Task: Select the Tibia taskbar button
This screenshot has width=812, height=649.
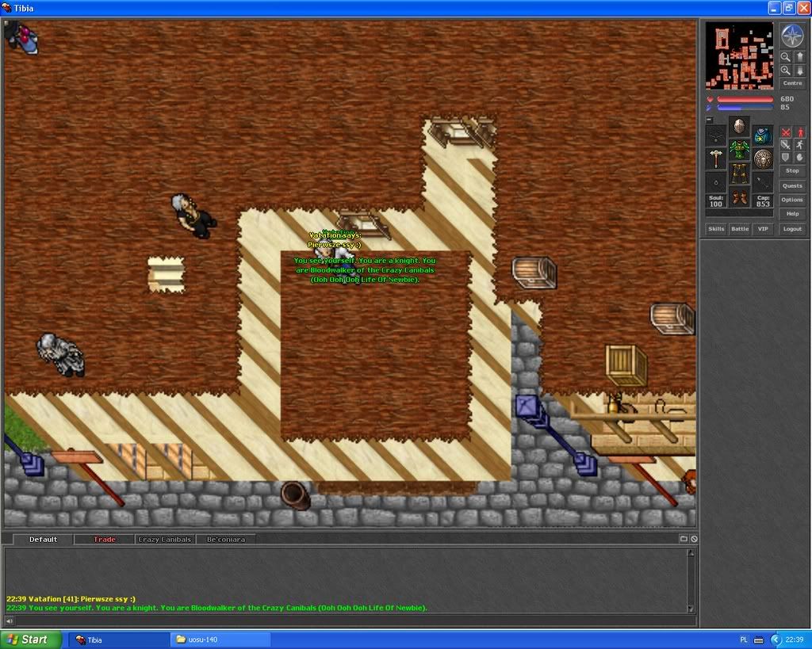Action: pos(119,639)
